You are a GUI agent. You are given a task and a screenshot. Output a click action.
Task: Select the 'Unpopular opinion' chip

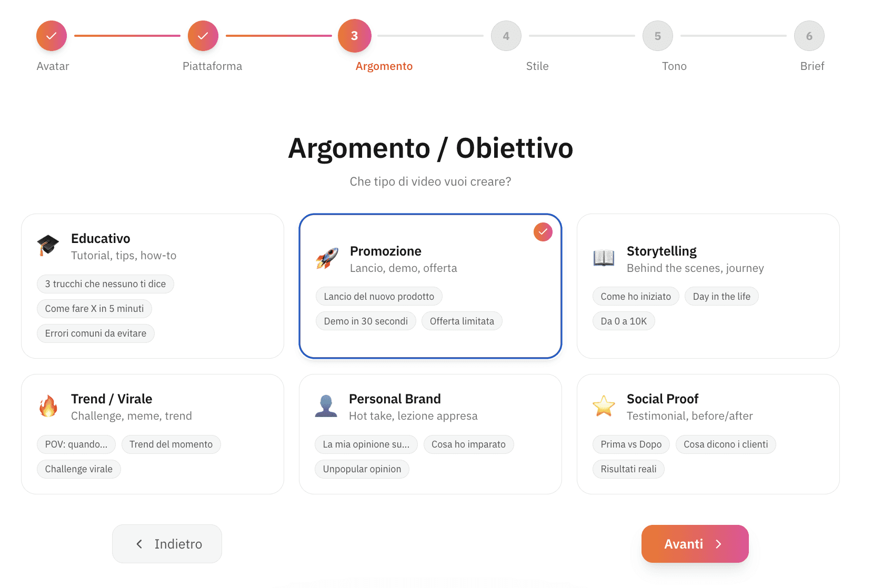pyautogui.click(x=362, y=469)
